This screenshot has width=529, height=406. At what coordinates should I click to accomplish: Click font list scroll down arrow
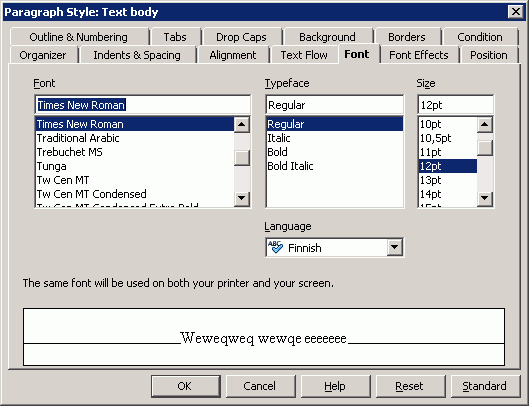coord(242,198)
